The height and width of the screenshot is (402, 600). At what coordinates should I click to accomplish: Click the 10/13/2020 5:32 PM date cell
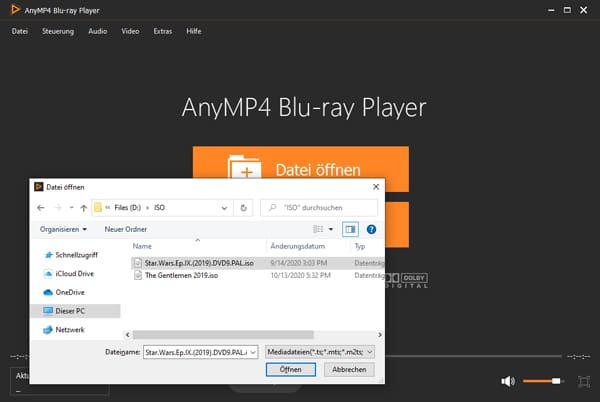[300, 275]
